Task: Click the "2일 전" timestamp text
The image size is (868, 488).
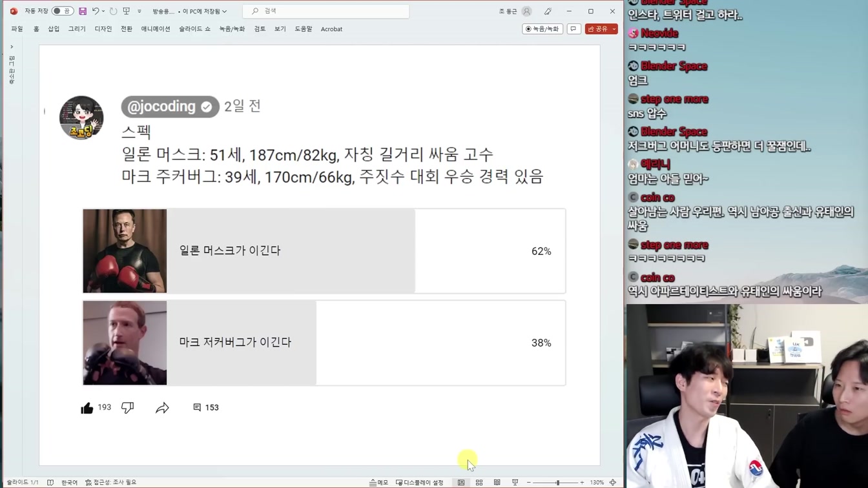Action: click(x=242, y=106)
